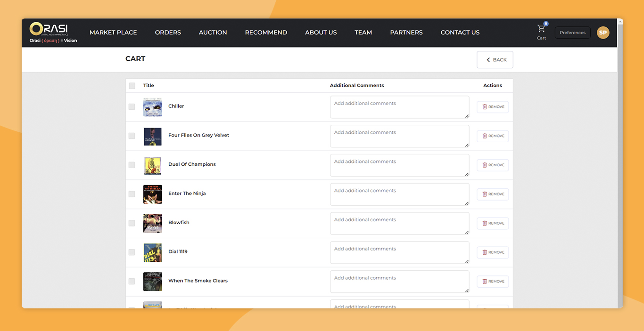Screen dimensions: 644x331
Task: Open the Blowfish poster thumbnail
Action: click(x=153, y=224)
